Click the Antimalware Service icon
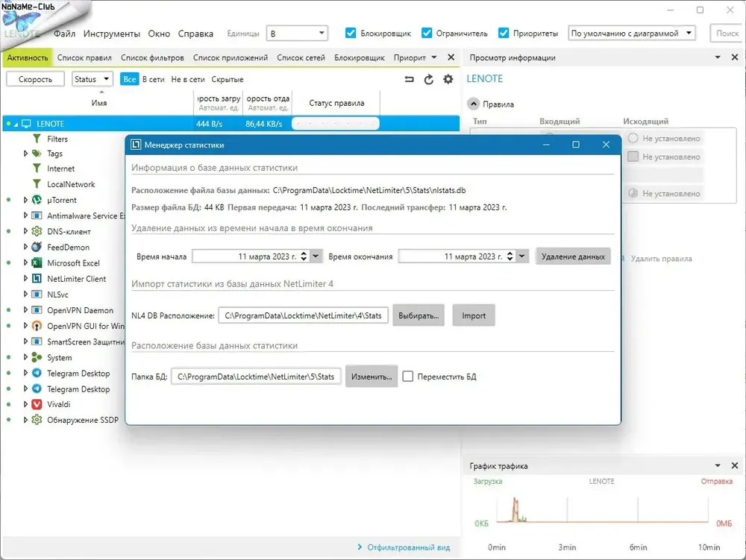 (37, 215)
